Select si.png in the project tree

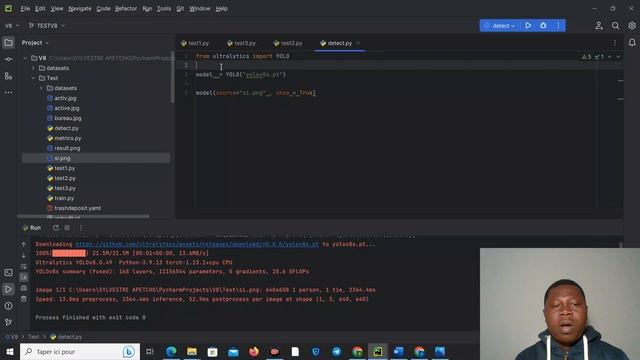[96, 158]
